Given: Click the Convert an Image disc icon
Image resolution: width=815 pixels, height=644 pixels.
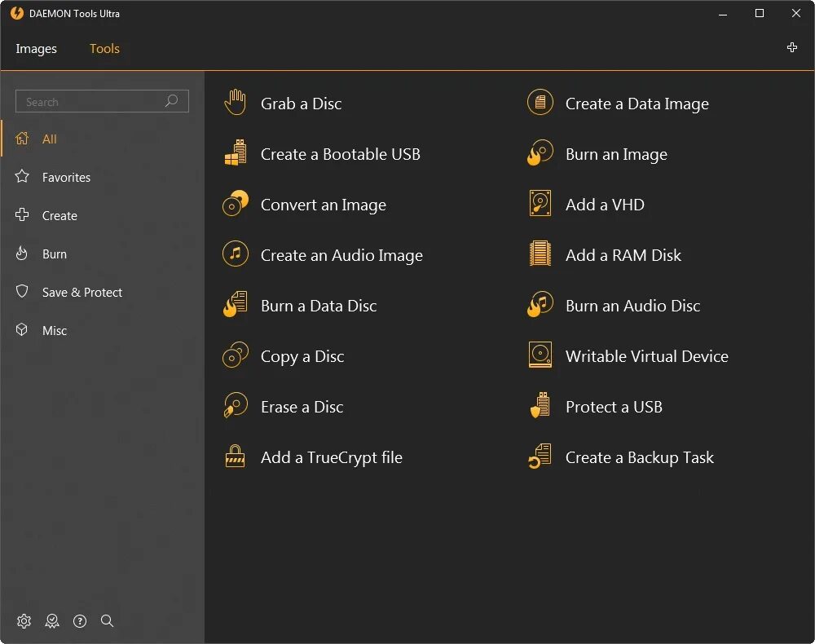Looking at the screenshot, I should coord(236,203).
